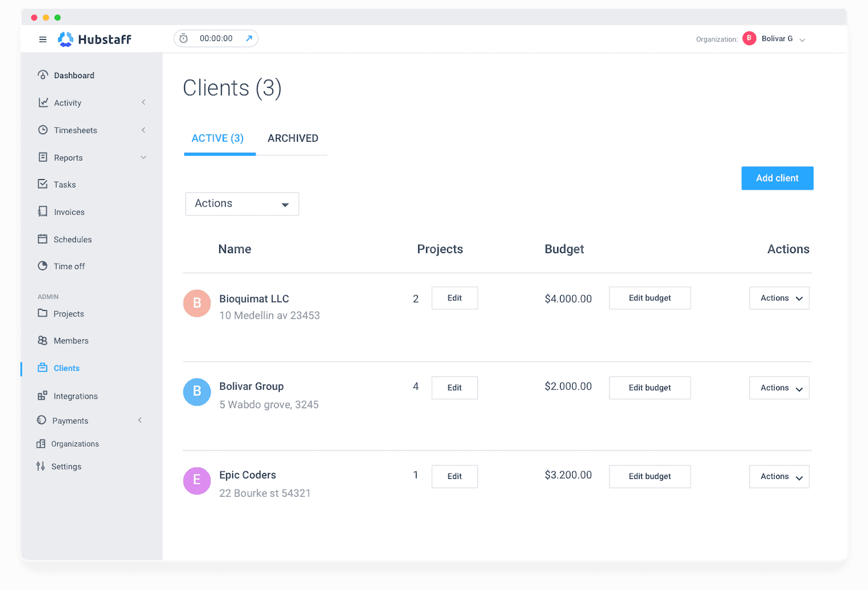Click the yellow window minimize button
Viewport: 868px width, 590px height.
pos(46,17)
